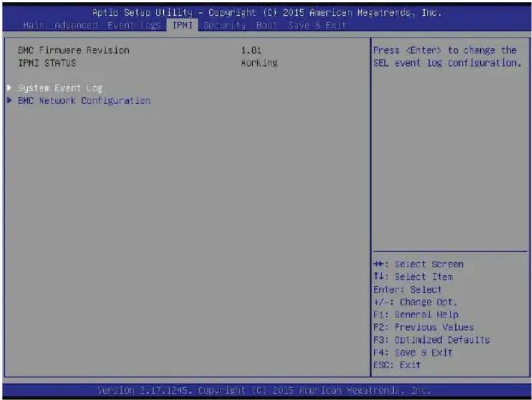Open the Main tab

pyautogui.click(x=34, y=25)
